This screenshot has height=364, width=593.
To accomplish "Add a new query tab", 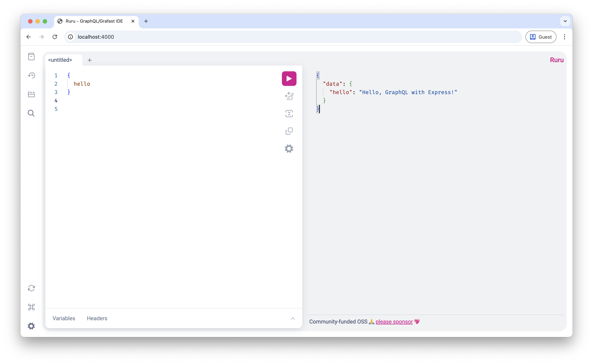I will [90, 60].
